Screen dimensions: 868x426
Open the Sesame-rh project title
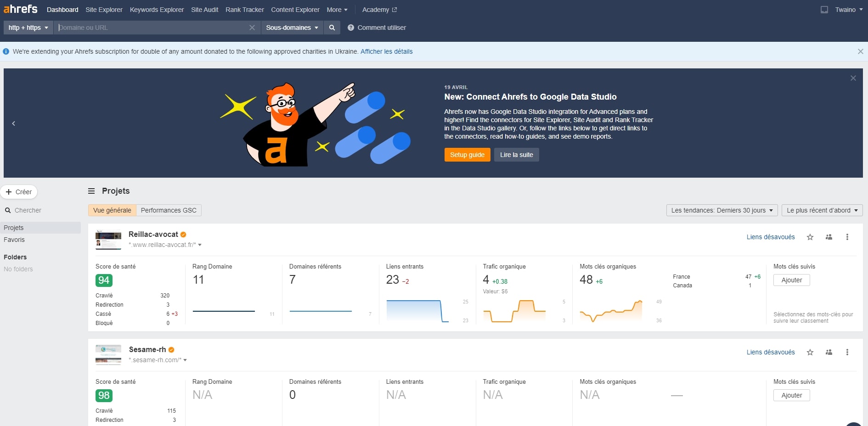click(x=147, y=349)
